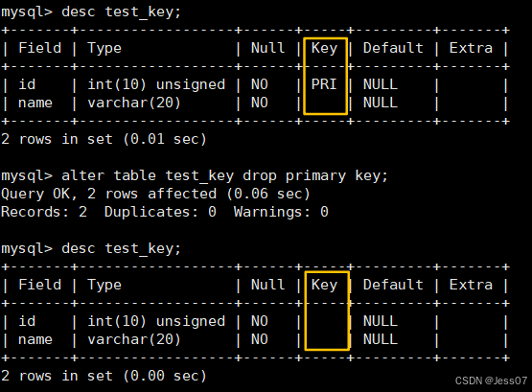Click the PRI value in the Key column
Viewport: 532px width, 392px height.
pyautogui.click(x=324, y=84)
